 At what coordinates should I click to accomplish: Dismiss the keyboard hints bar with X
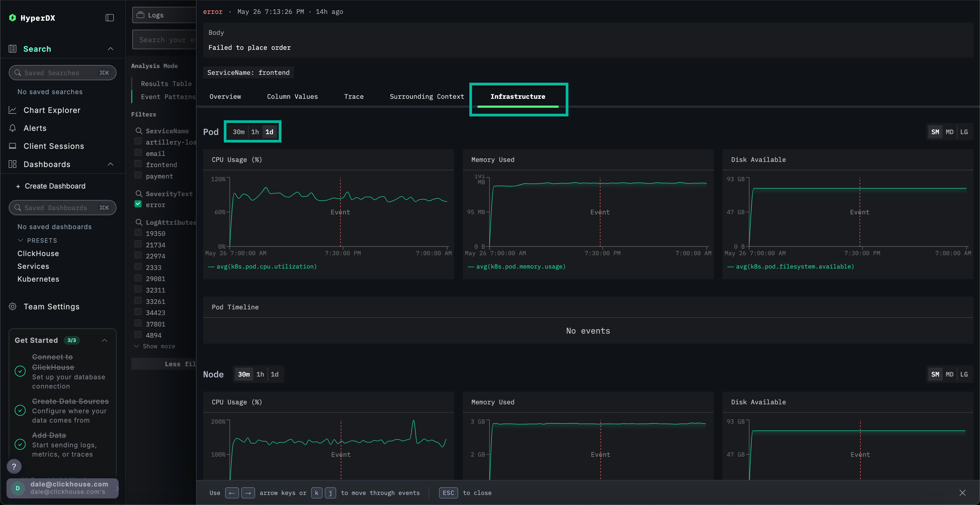coord(963,493)
